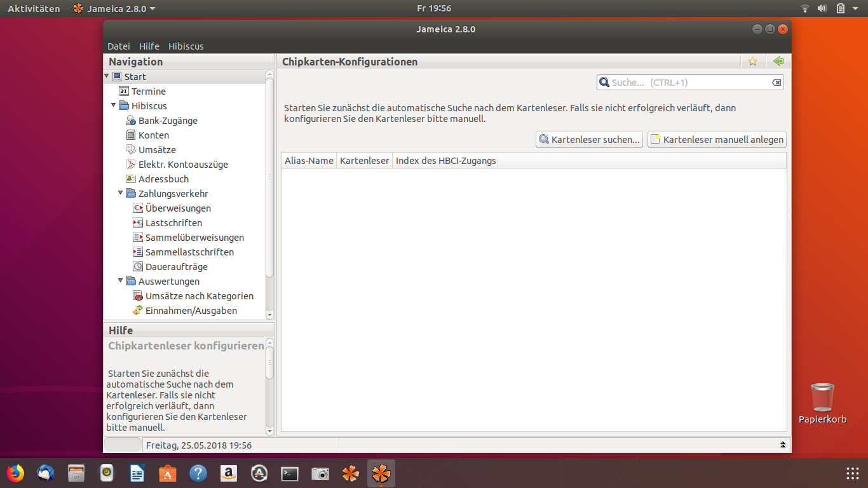868x488 pixels.
Task: Click the Sammellastschriften icon
Action: (x=138, y=252)
